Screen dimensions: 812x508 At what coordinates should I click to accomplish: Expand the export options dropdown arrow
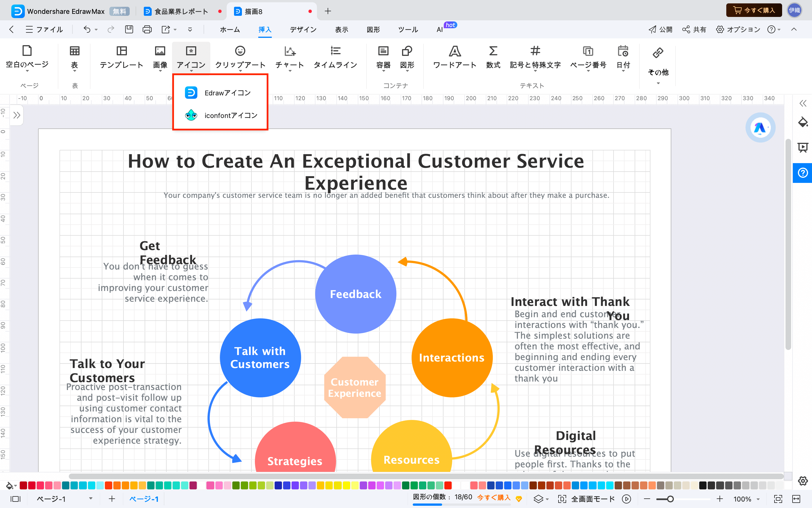pyautogui.click(x=175, y=30)
